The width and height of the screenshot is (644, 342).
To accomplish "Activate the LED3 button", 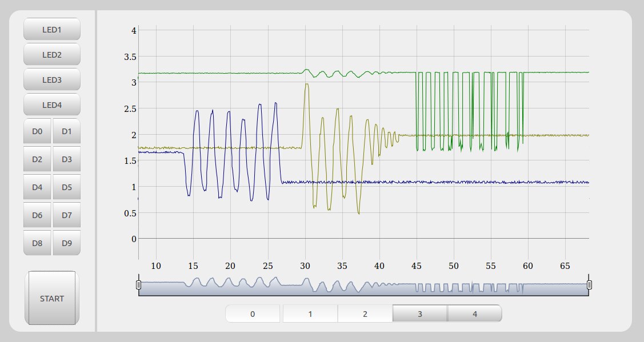I will pos(52,79).
